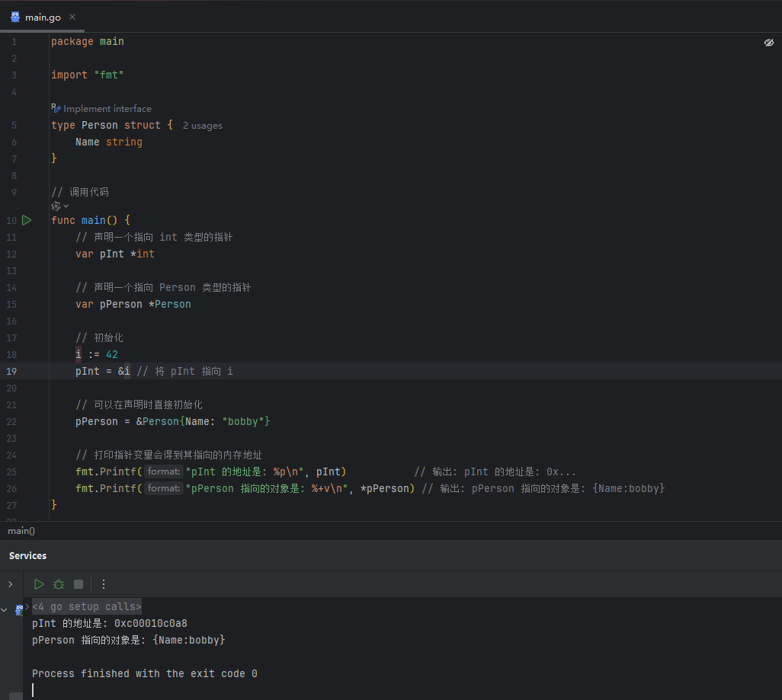
Task: Click the main function name on line 10
Action: [x=93, y=220]
